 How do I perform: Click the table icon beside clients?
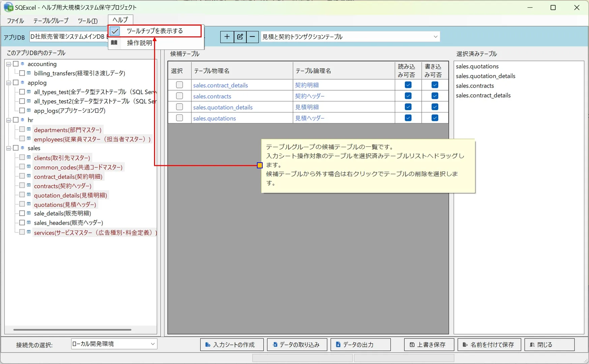tap(29, 157)
